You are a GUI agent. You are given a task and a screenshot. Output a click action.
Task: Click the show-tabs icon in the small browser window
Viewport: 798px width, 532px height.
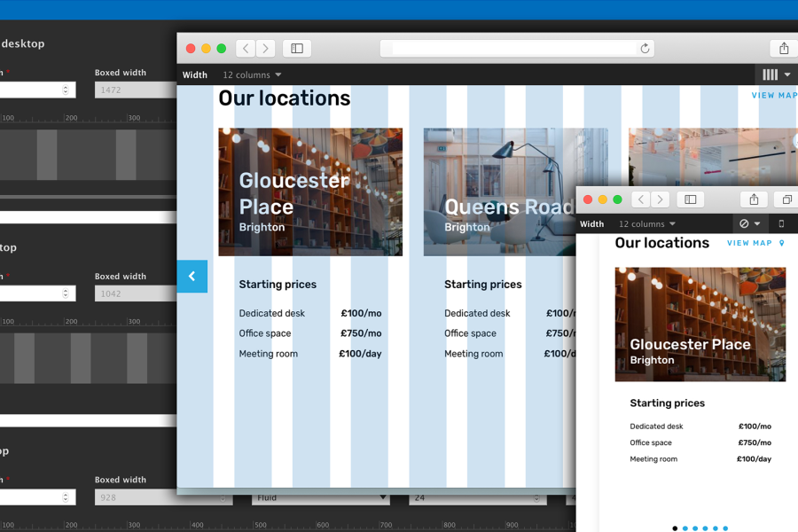(786, 199)
